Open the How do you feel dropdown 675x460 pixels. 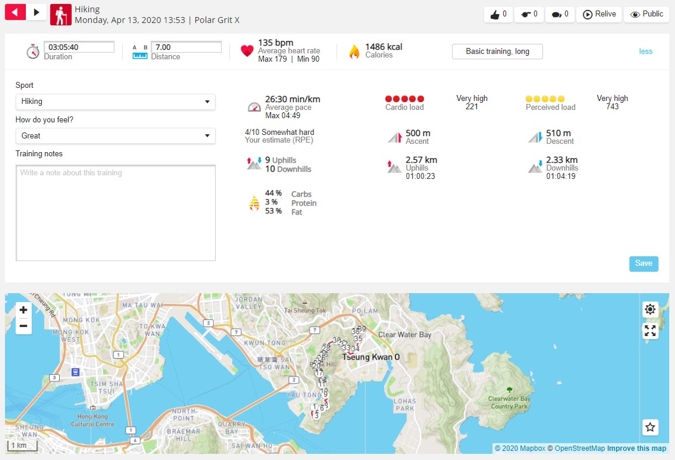(115, 136)
